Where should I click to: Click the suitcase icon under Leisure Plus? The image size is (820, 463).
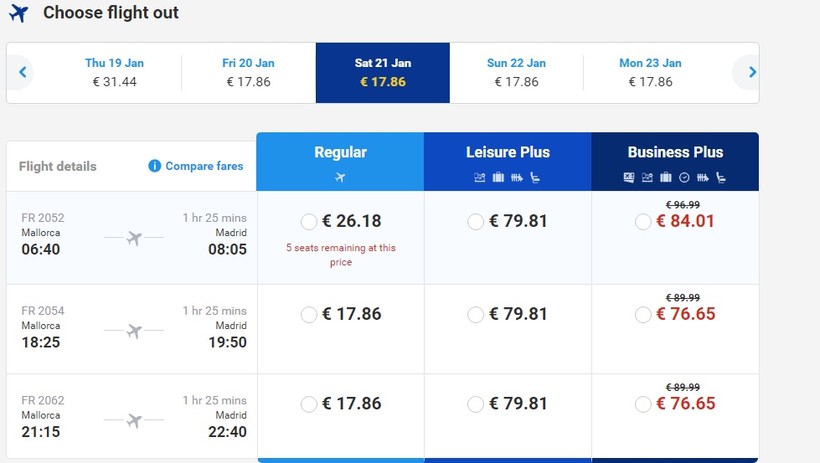498,178
